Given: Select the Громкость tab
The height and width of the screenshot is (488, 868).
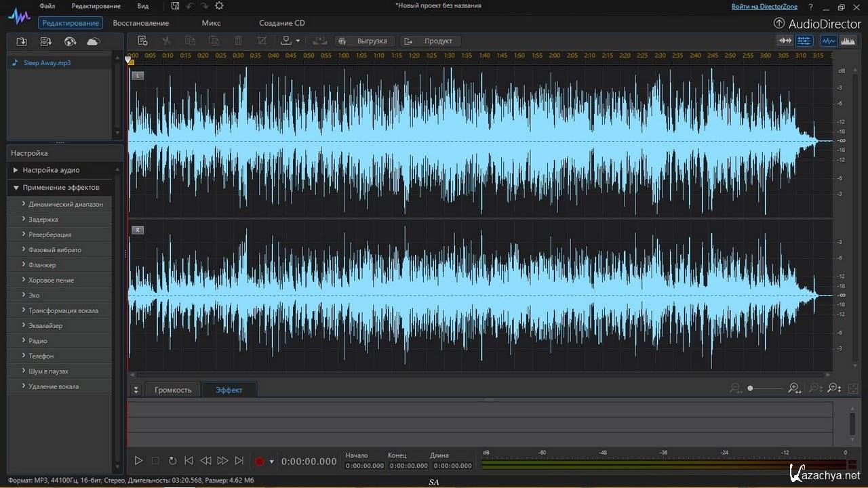Looking at the screenshot, I should tap(173, 390).
